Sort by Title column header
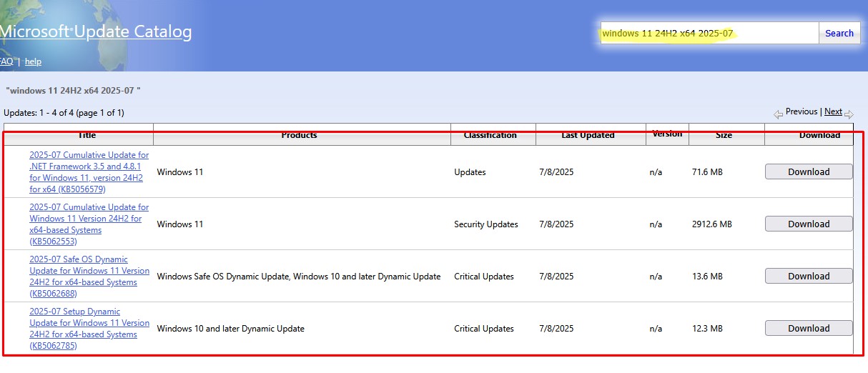868x373 pixels. click(x=87, y=135)
